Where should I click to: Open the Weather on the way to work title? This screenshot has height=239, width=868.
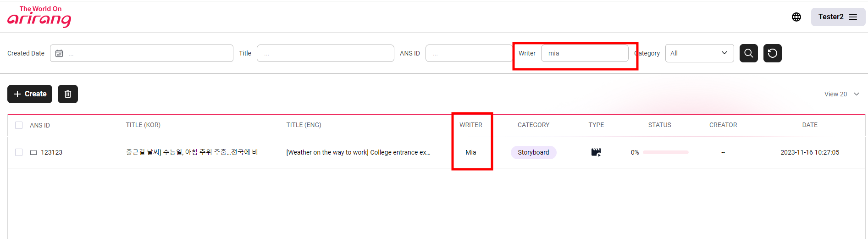358,152
